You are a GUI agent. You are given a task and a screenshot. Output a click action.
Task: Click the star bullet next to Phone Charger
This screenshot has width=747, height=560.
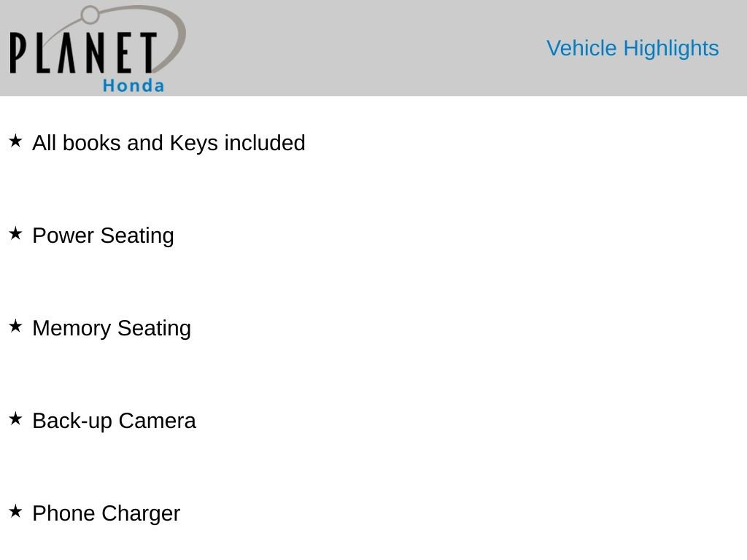click(x=16, y=511)
